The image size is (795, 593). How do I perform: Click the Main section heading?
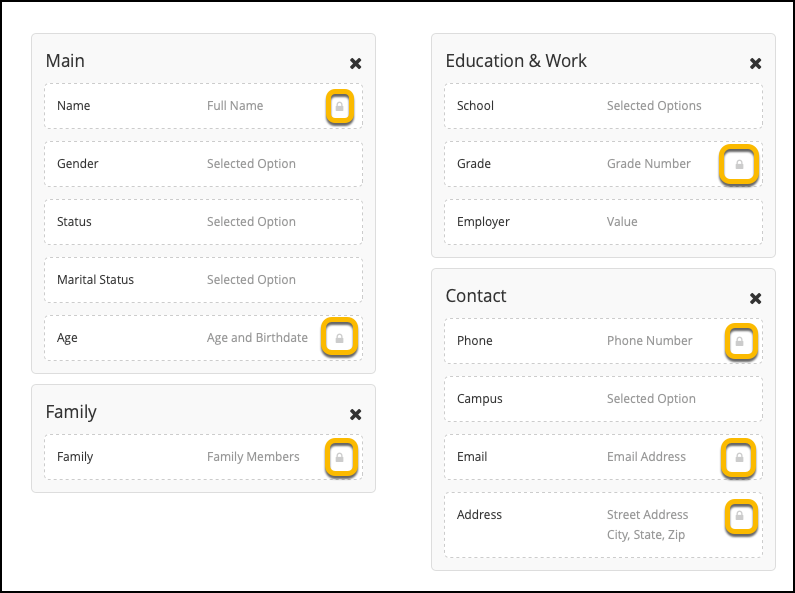tap(65, 61)
